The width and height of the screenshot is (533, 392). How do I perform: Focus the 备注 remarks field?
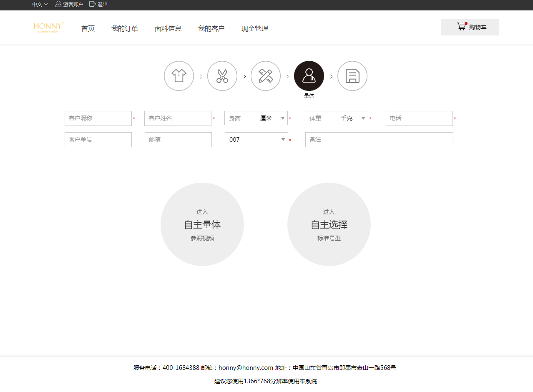point(379,140)
